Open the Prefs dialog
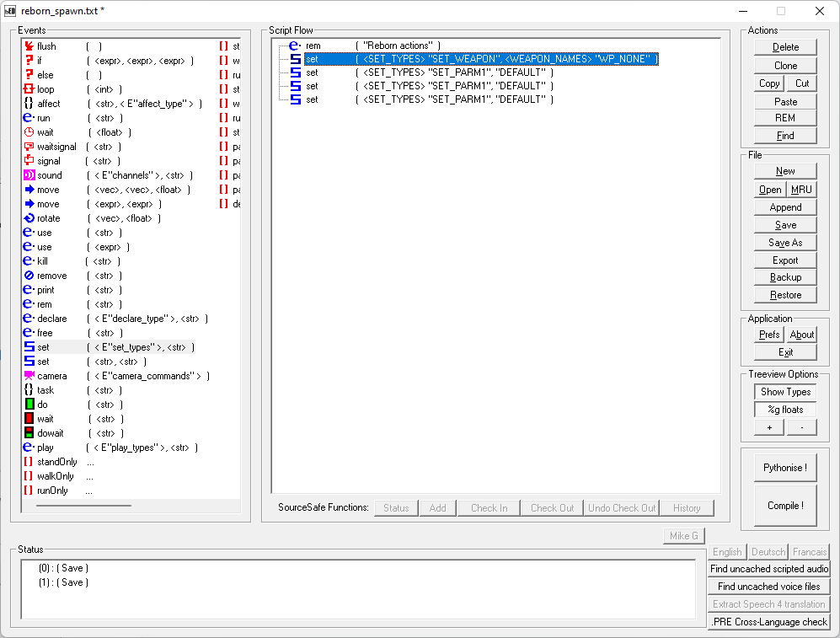 pos(769,335)
